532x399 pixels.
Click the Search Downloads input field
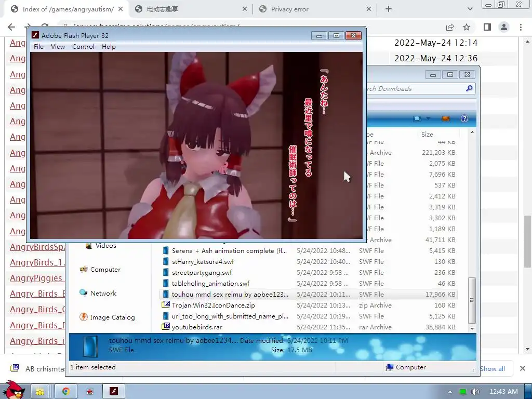tap(416, 88)
